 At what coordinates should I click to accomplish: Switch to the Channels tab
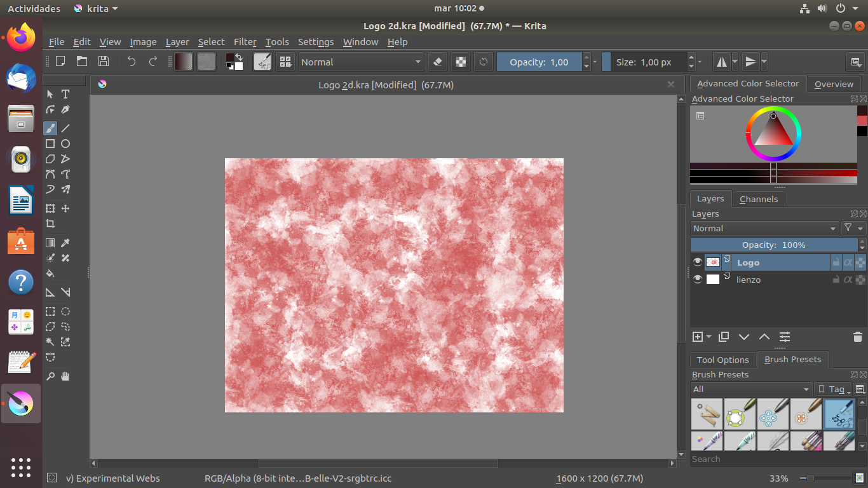759,199
